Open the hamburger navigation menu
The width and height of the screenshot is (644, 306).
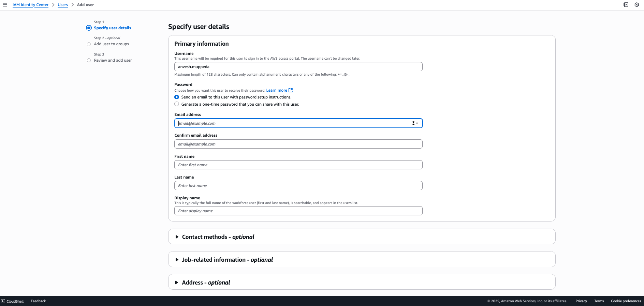point(5,5)
